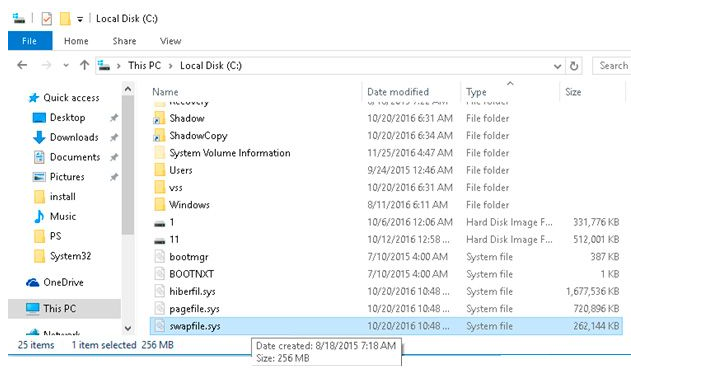724x369 pixels.
Task: Click the swapfile.sys file name
Action: [194, 326]
